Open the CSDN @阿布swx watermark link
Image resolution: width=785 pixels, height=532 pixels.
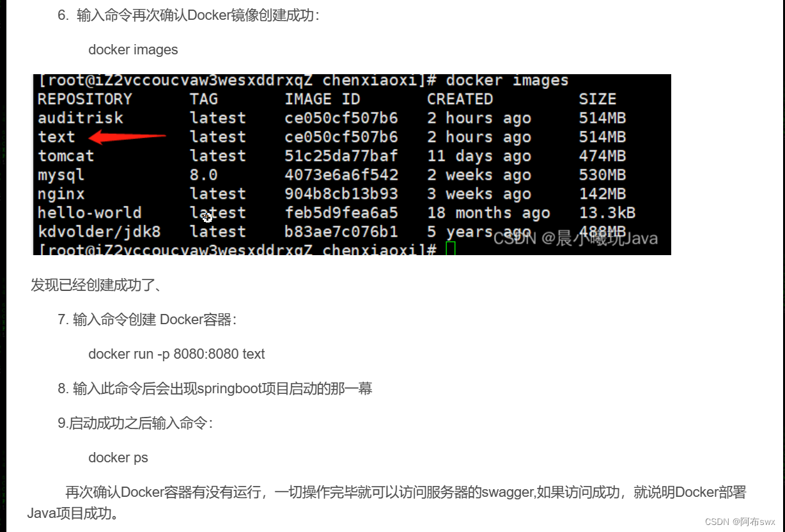pos(741,521)
